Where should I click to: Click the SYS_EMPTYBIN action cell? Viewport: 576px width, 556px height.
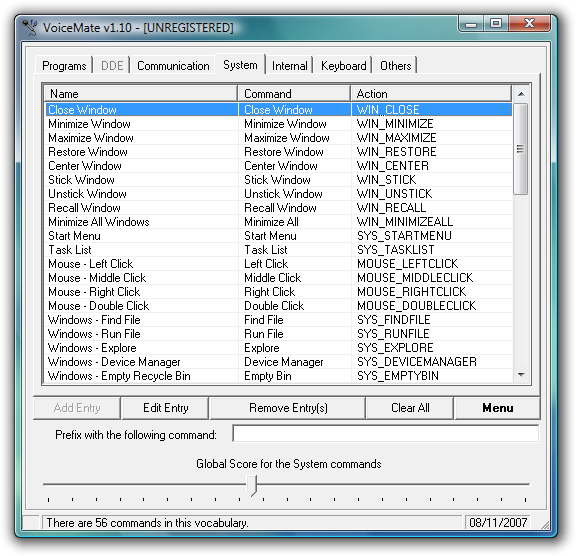coord(398,376)
